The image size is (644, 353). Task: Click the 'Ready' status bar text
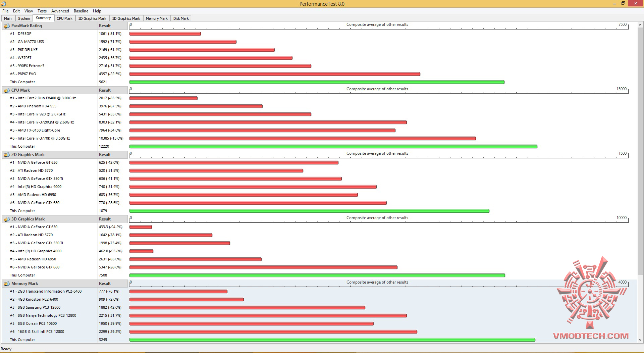coord(6,349)
